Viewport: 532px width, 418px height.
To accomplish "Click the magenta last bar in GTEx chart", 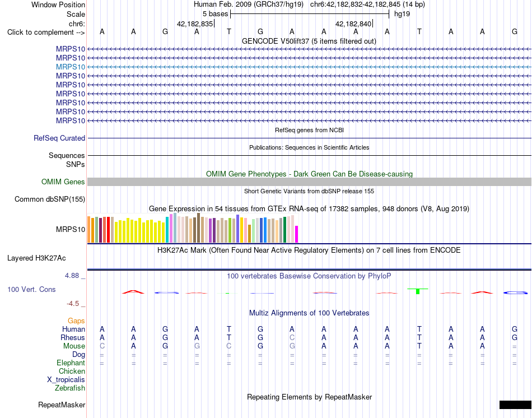I will coord(297,234).
